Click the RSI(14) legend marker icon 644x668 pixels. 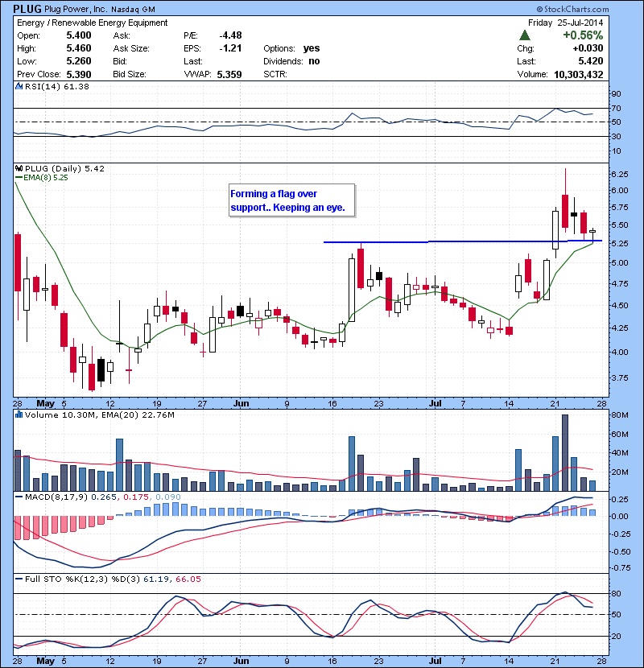[19, 86]
